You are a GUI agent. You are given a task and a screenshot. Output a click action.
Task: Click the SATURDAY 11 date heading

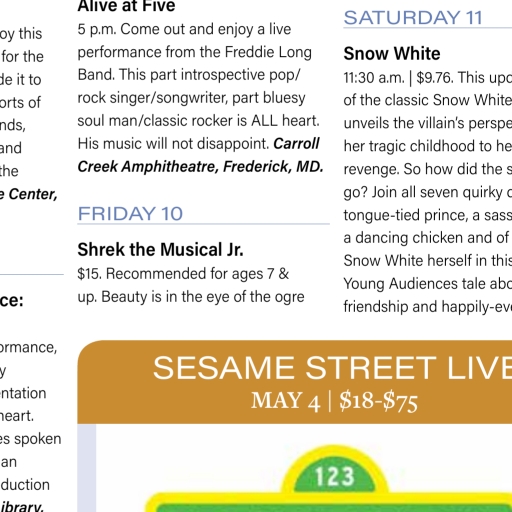pyautogui.click(x=413, y=18)
